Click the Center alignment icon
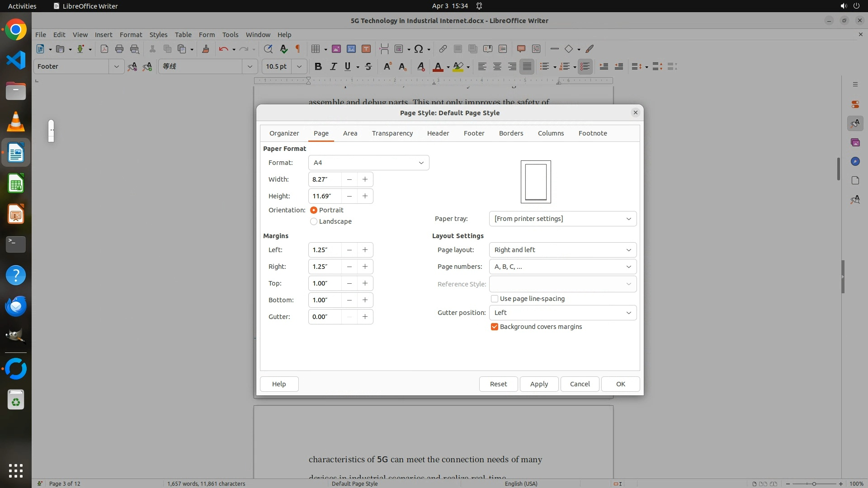Viewport: 868px width, 488px height. [497, 66]
